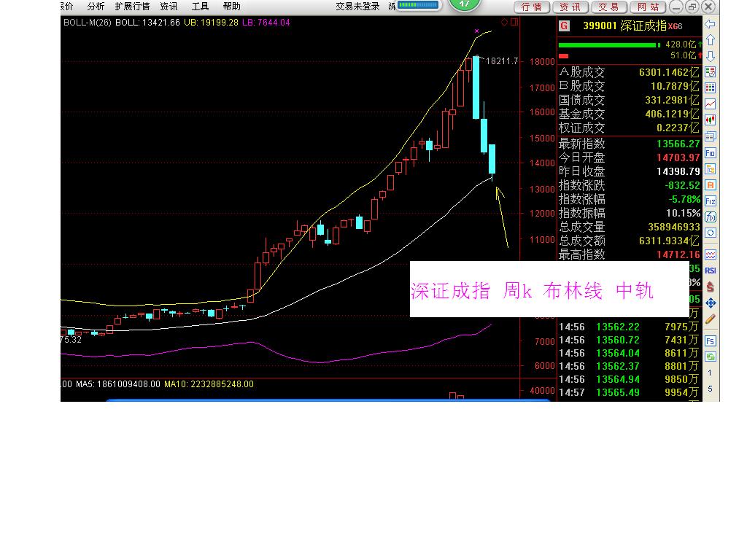
Task: Open the f(x) formula icon
Action: 710,217
